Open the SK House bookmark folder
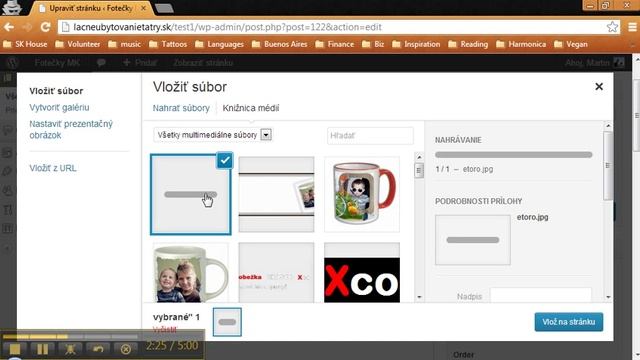This screenshot has height=360, width=640. 25,44
